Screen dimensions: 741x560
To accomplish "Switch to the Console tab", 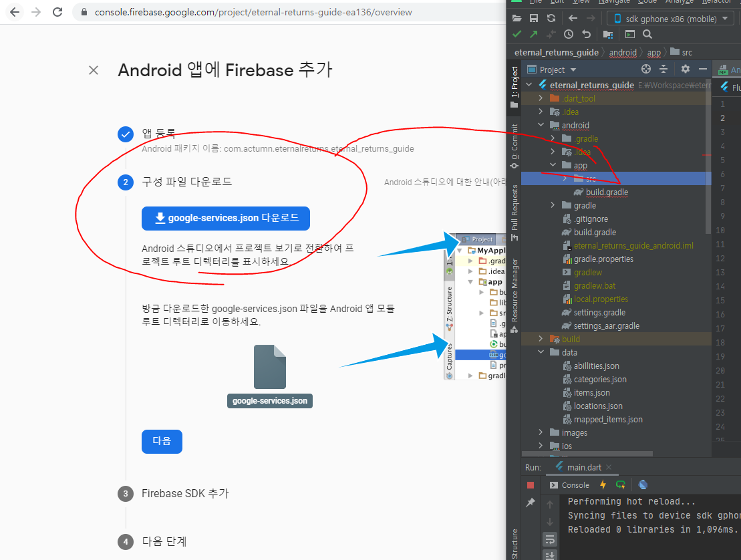I will 569,485.
